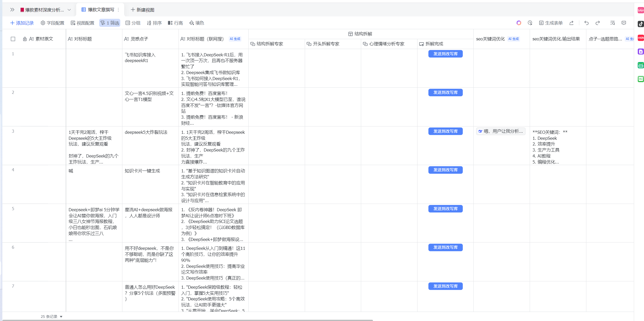Image resolution: width=644 pixels, height=321 pixels.
Task: Click the 字段配置 field settings gear
Action: (x=52, y=23)
